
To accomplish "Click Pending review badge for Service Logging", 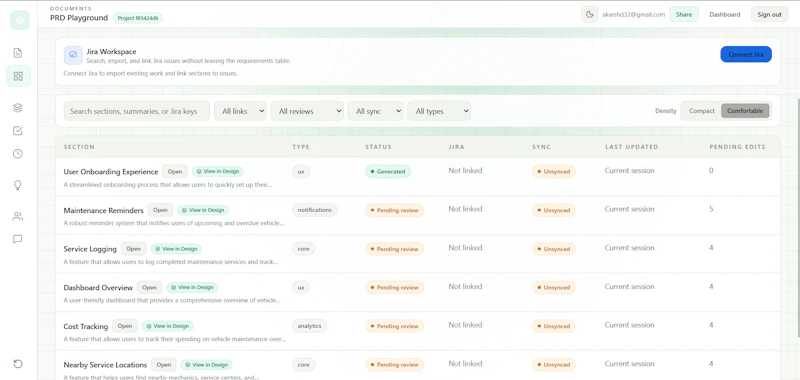I will pyautogui.click(x=394, y=249).
